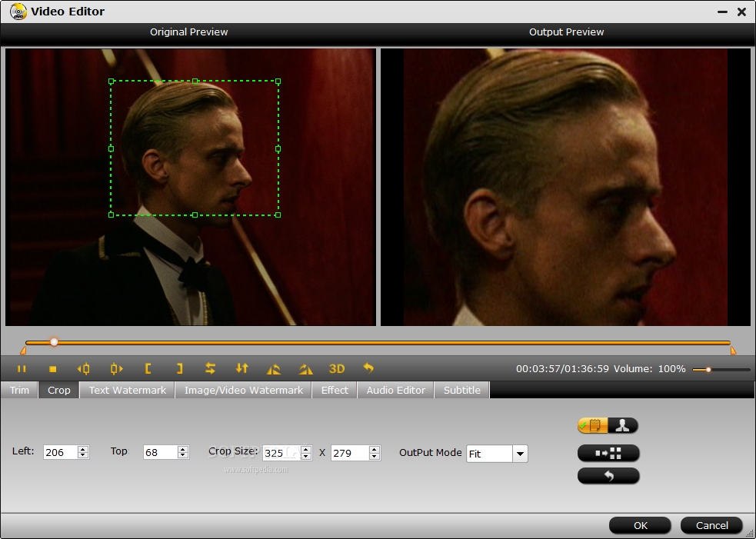Open the Text Watermark tab
The height and width of the screenshot is (539, 756).
(128, 390)
